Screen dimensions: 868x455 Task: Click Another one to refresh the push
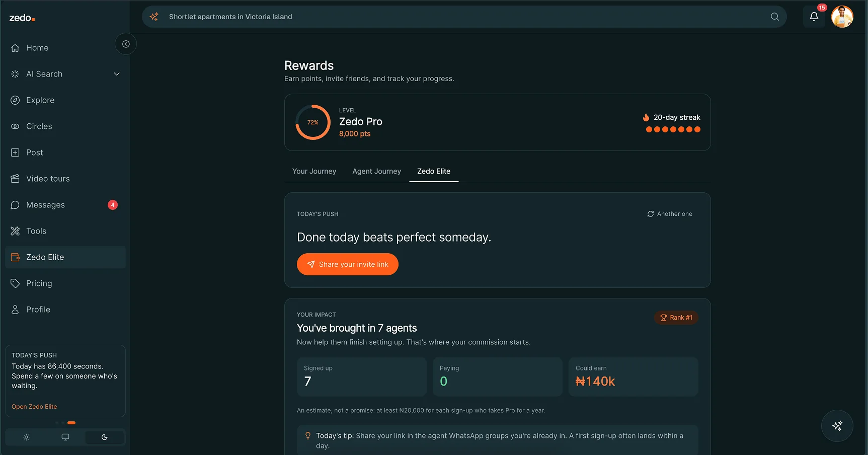pos(670,214)
